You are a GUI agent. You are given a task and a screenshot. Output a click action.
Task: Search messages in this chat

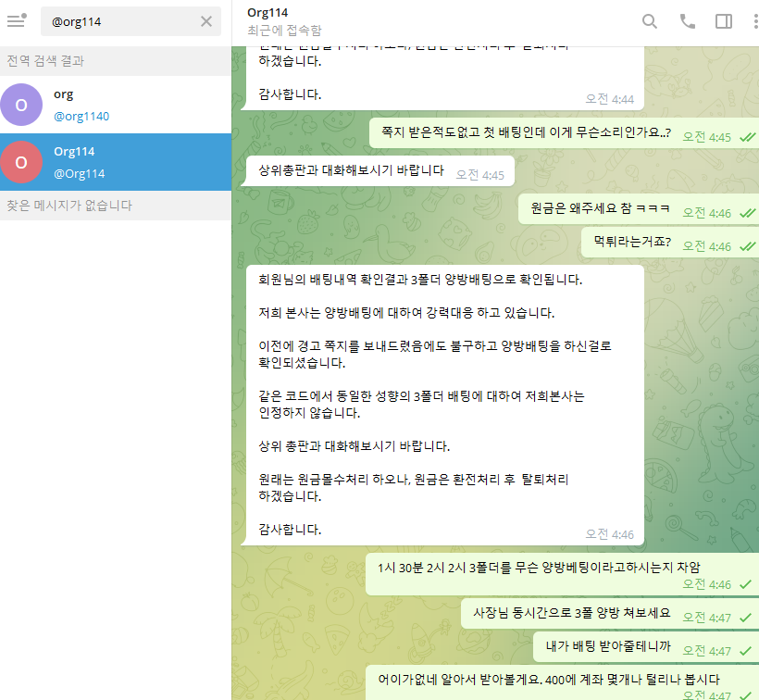650,21
